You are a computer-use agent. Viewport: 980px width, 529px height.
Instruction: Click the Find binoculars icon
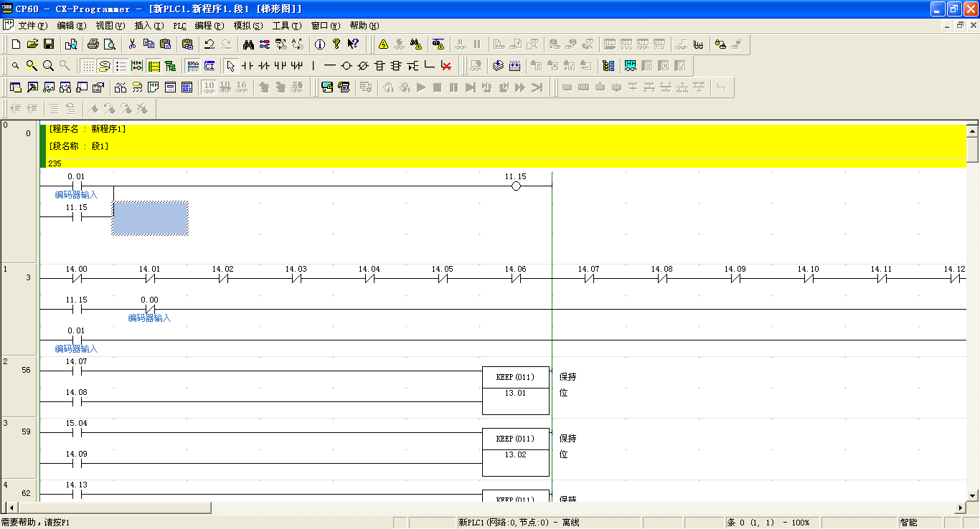click(x=248, y=44)
